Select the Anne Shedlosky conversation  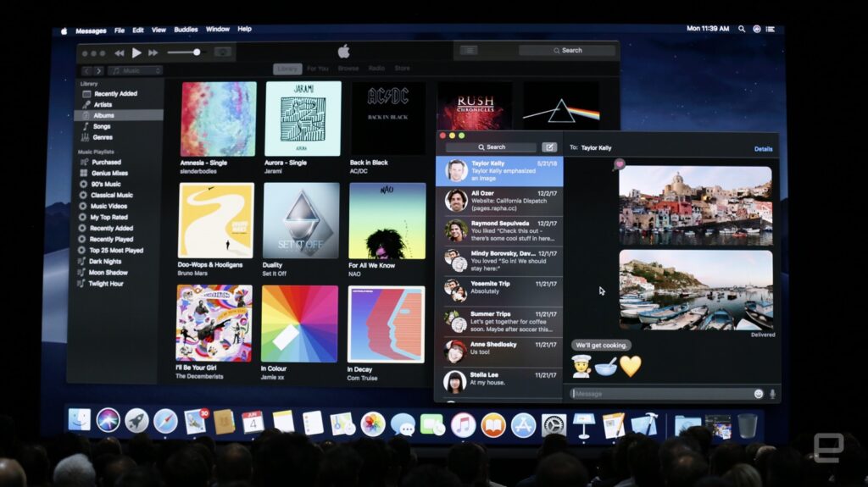pyautogui.click(x=499, y=352)
